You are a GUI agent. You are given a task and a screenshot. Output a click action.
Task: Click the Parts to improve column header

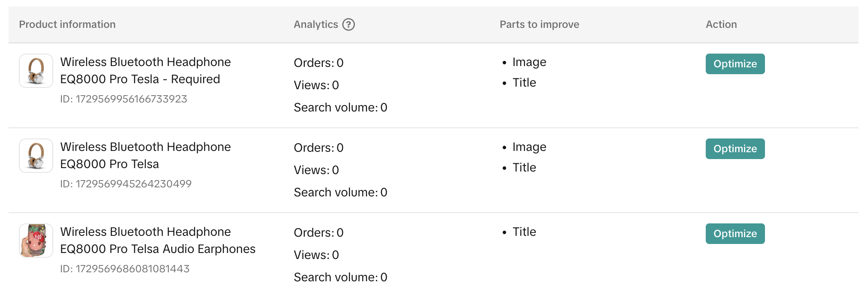coord(539,24)
